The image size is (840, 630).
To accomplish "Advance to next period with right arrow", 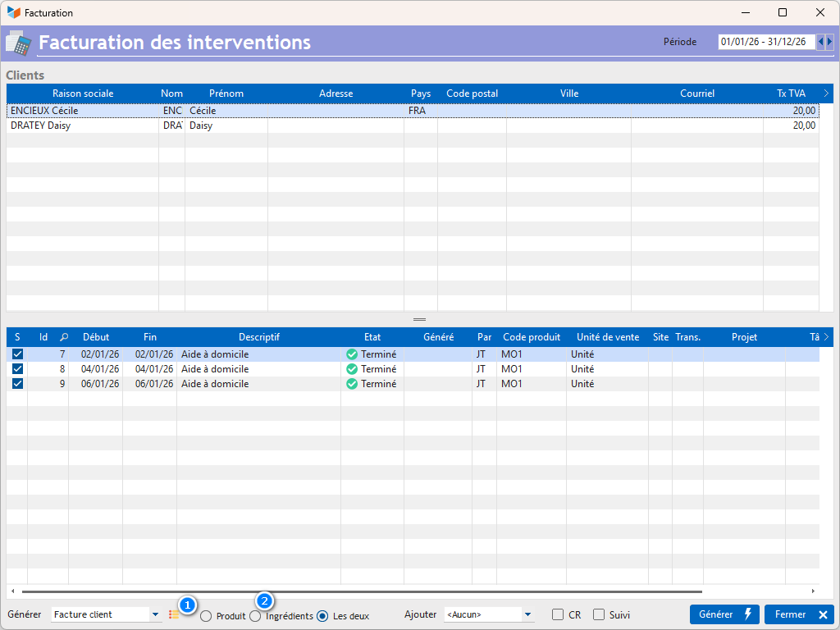I will [x=829, y=42].
